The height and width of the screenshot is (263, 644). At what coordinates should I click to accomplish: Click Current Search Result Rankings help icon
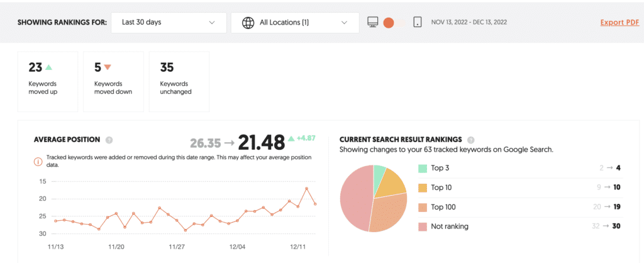[471, 140]
